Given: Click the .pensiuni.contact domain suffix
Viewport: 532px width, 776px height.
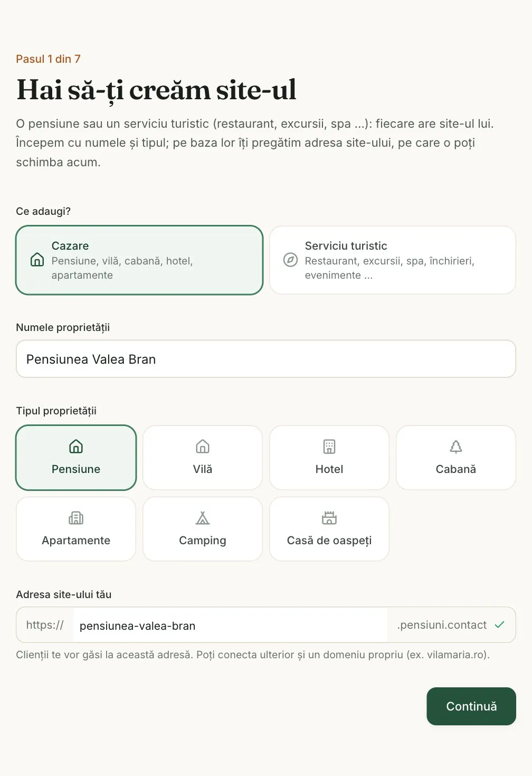Looking at the screenshot, I should click(x=442, y=625).
